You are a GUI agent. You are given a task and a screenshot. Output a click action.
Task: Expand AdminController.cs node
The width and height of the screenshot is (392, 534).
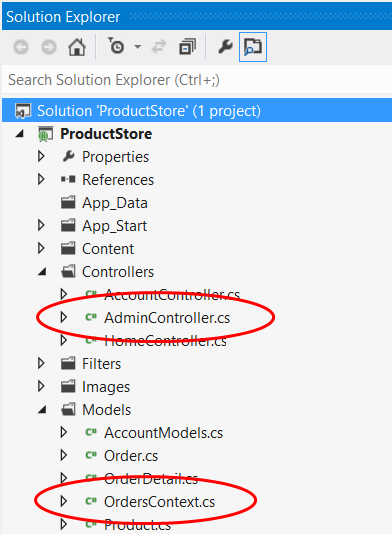63,317
